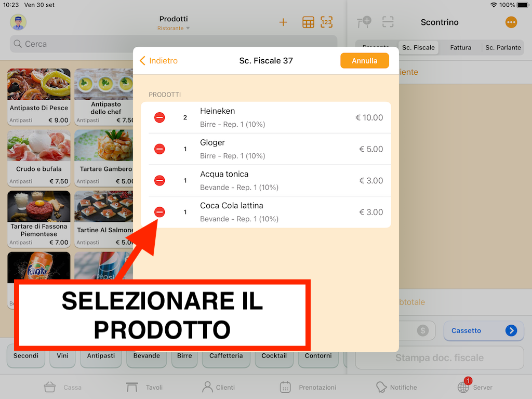Select the Coca Cola lattina row
Image resolution: width=532 pixels, height=399 pixels.
click(266, 212)
